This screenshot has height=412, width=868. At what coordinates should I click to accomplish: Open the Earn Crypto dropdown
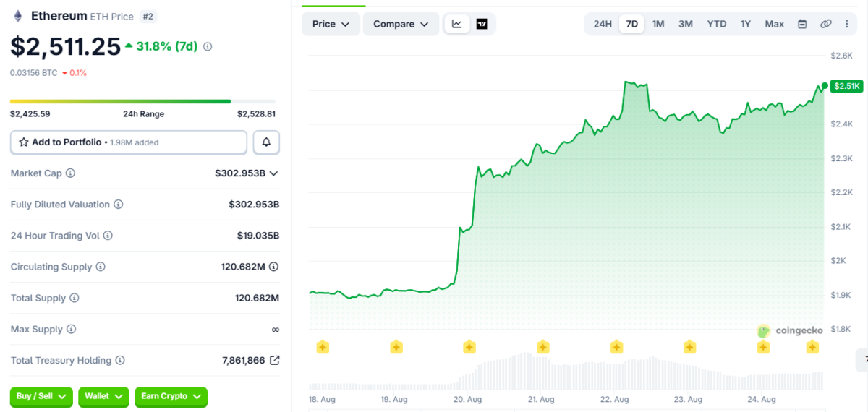(x=171, y=396)
